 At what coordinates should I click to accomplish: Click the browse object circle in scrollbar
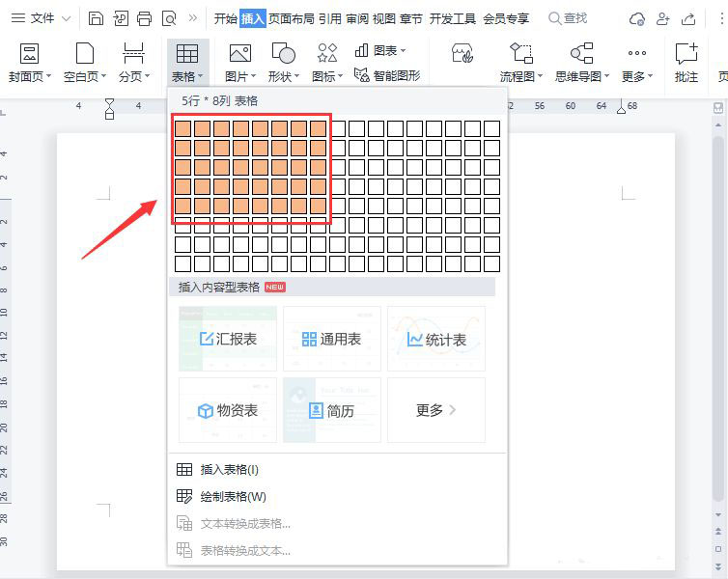[x=718, y=549]
